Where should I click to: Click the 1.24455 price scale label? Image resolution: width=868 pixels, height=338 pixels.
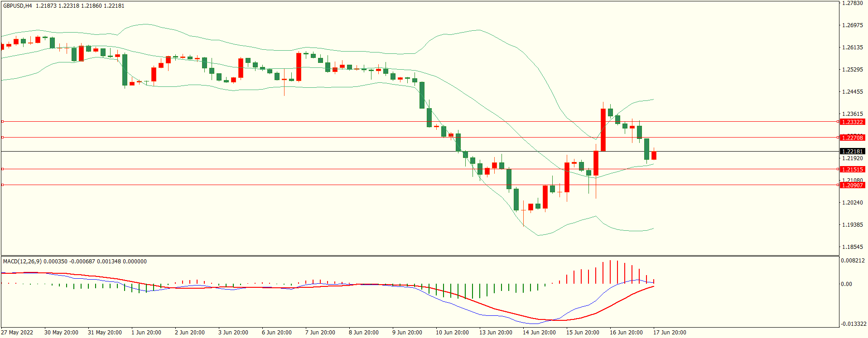click(852, 92)
